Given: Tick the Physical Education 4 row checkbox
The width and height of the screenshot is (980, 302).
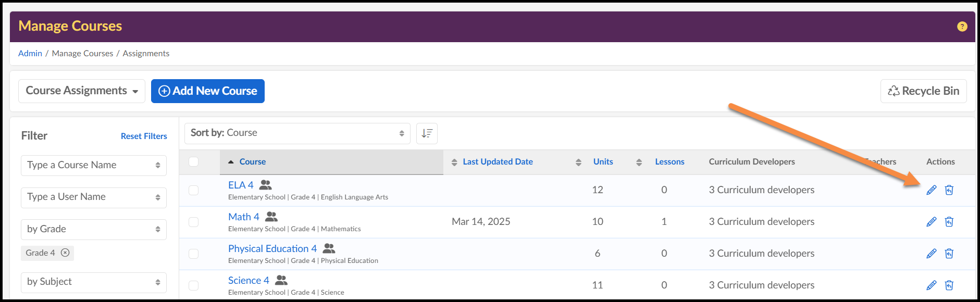Looking at the screenshot, I should point(194,254).
